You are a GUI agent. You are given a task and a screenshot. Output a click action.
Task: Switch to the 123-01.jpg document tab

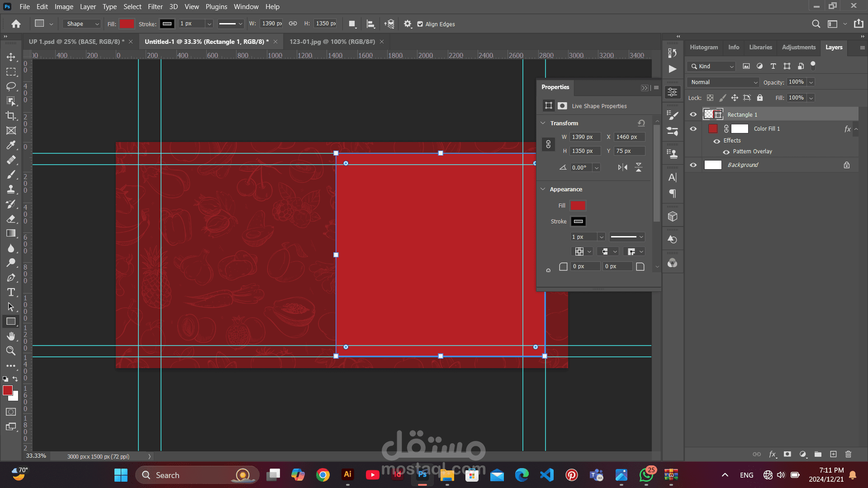point(332,42)
